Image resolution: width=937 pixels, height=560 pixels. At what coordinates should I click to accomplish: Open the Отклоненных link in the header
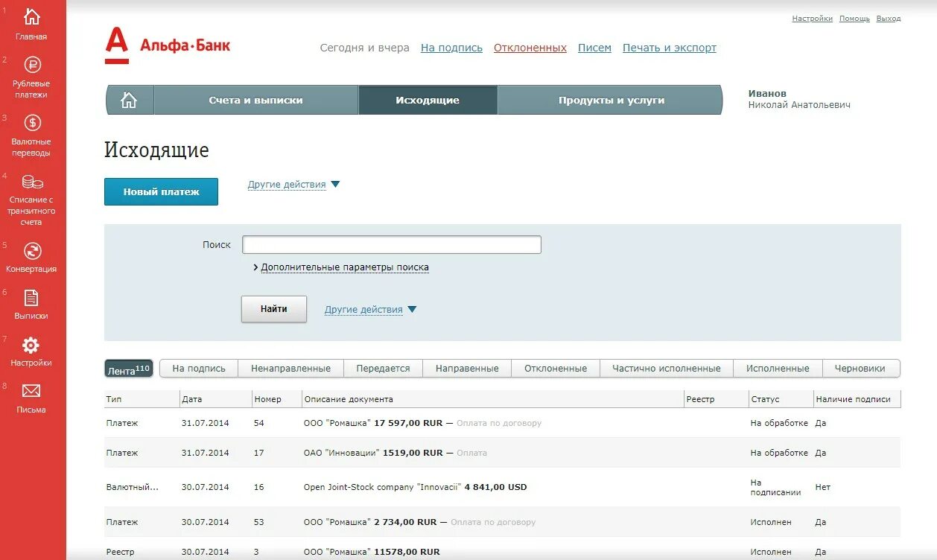530,48
